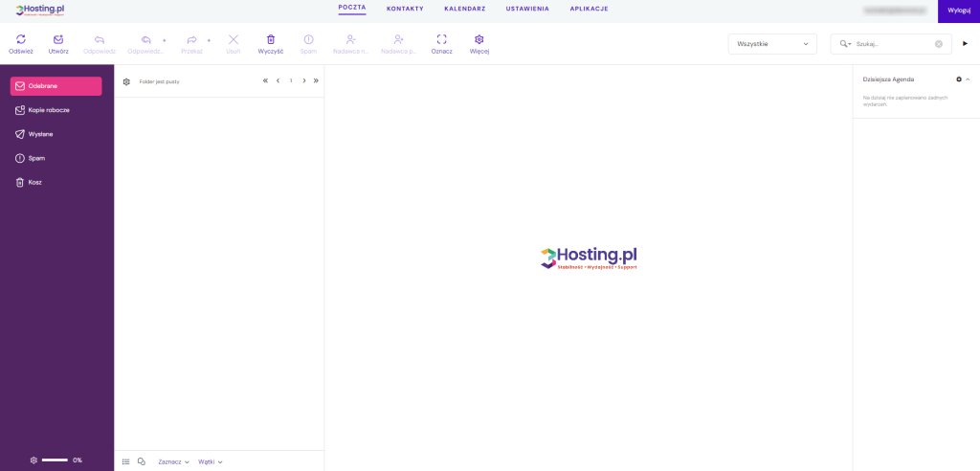Viewport: 980px width, 471px height.
Task: Open the Więcej more options gear
Action: point(479,39)
